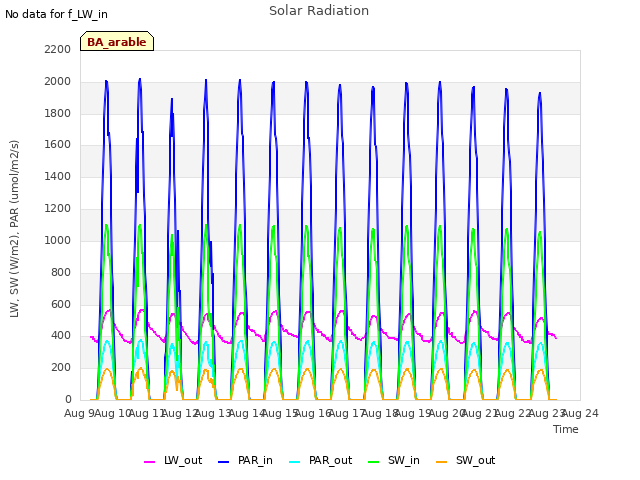Click the SW_in legend label
The width and height of the screenshot is (640, 480).
(x=404, y=460)
